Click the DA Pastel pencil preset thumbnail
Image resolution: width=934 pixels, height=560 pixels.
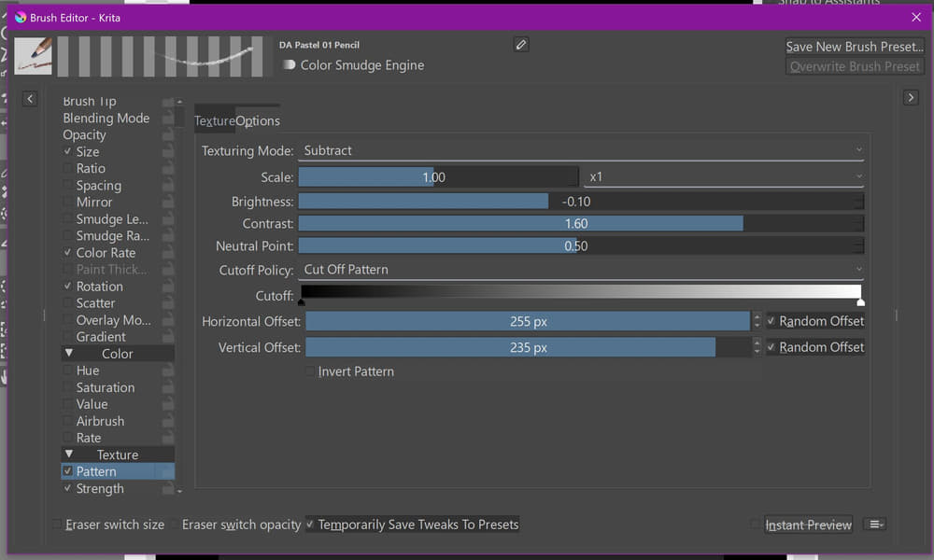click(34, 56)
